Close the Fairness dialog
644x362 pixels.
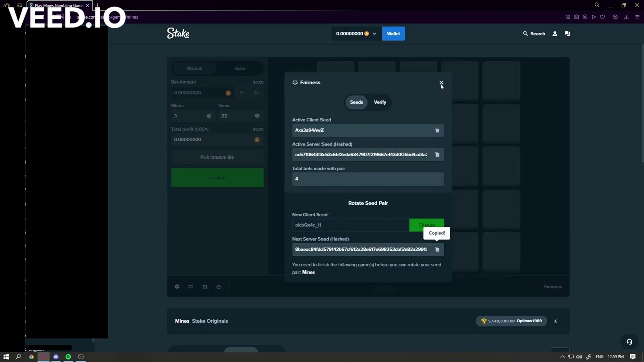tap(441, 83)
